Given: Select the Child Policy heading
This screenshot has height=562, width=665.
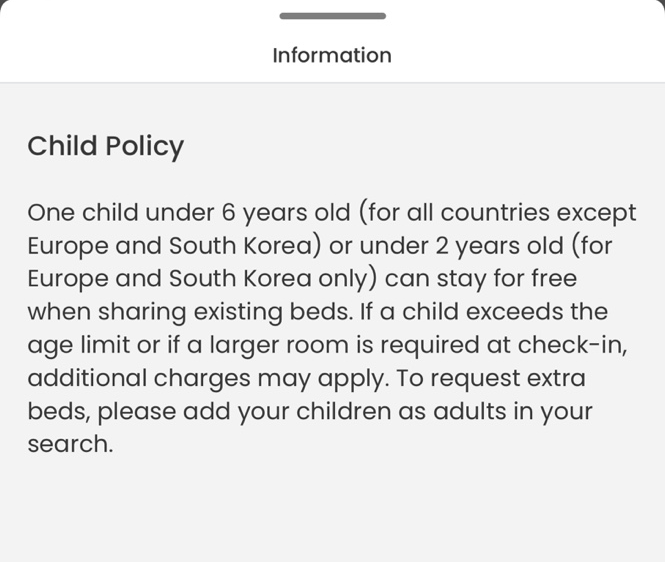Looking at the screenshot, I should pos(106,147).
